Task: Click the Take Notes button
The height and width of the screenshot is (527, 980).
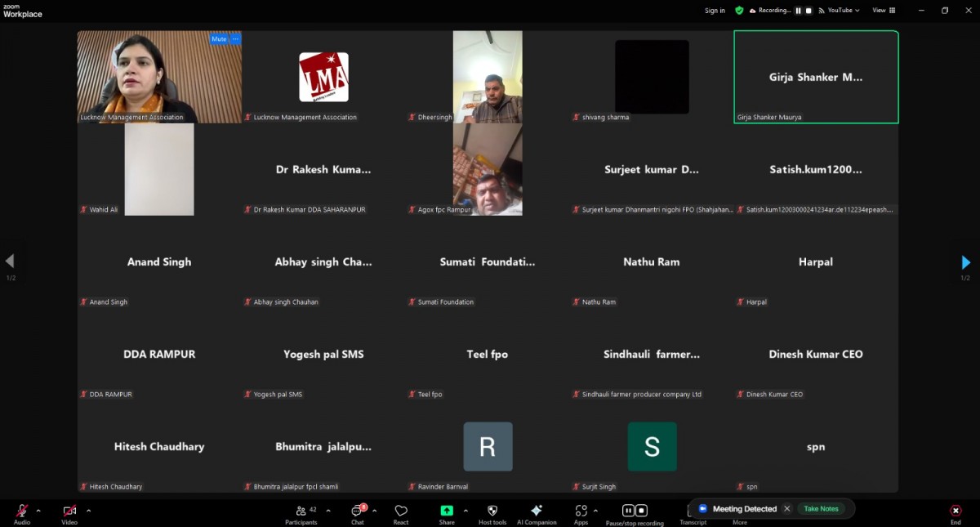Action: 821,508
